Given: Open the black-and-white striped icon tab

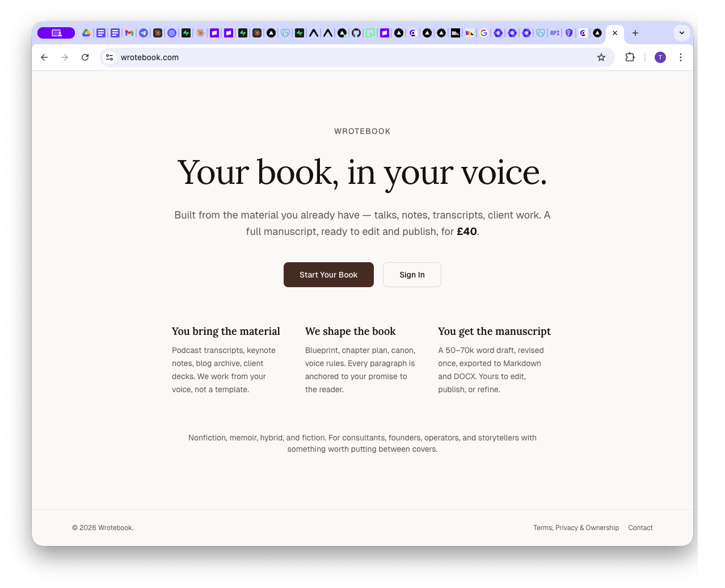Looking at the screenshot, I should click(x=456, y=33).
